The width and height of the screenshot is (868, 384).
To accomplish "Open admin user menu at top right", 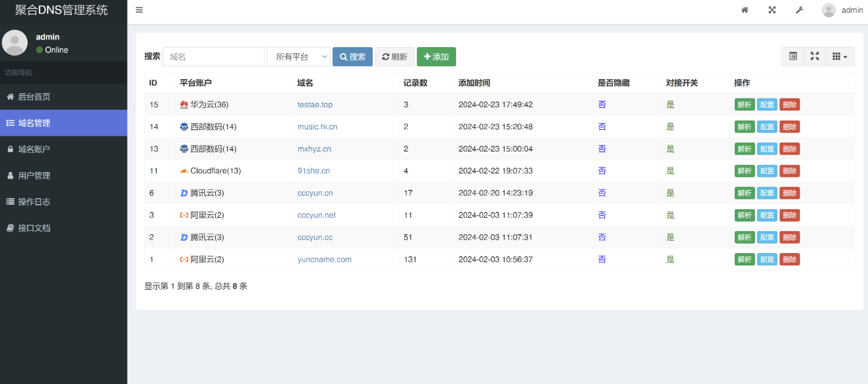I will [x=843, y=10].
